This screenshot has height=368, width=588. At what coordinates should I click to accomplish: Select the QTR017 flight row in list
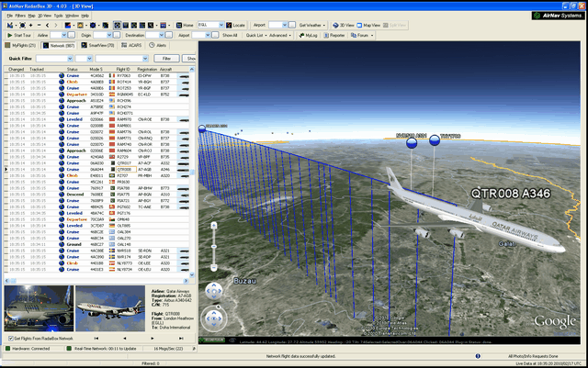(x=96, y=163)
